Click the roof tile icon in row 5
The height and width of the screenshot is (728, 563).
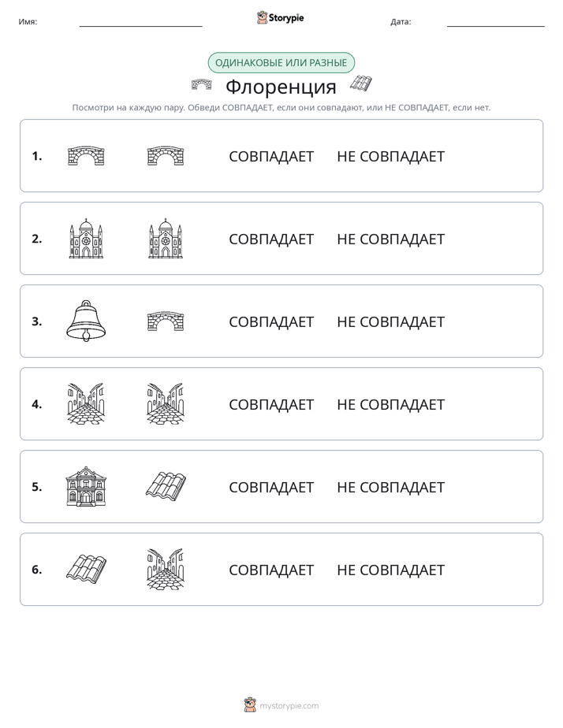click(x=166, y=487)
